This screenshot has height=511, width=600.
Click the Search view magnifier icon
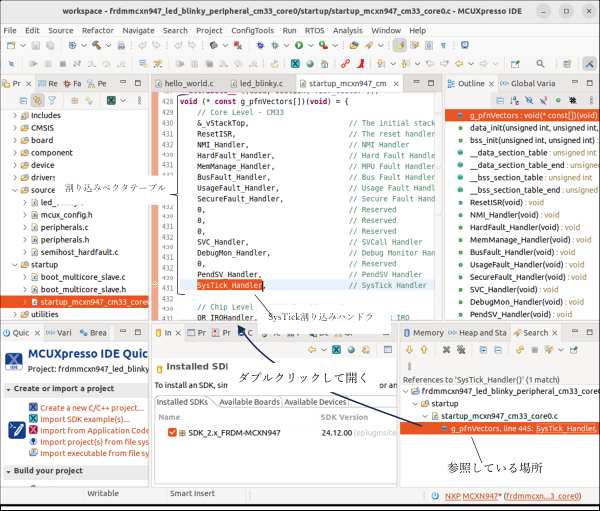pos(517,332)
